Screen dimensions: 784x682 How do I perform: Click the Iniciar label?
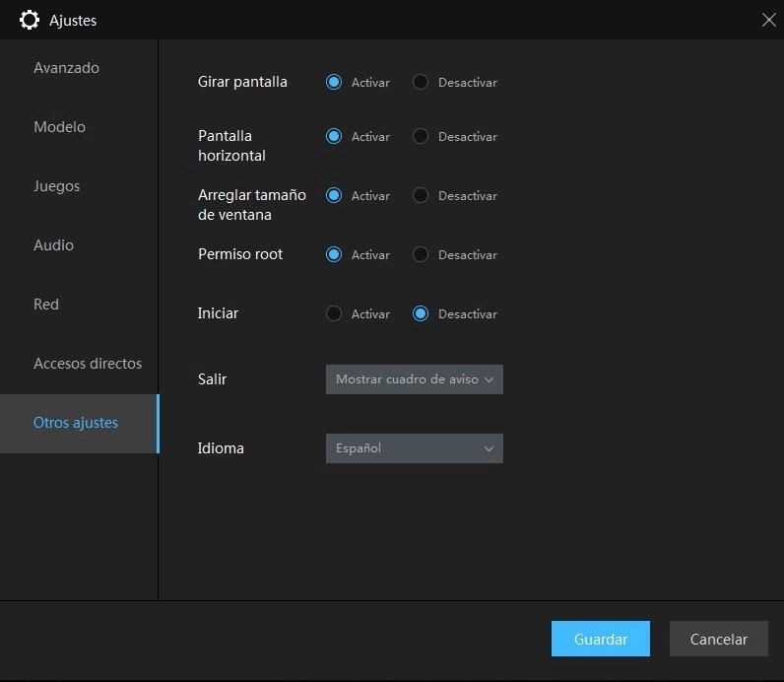click(218, 313)
